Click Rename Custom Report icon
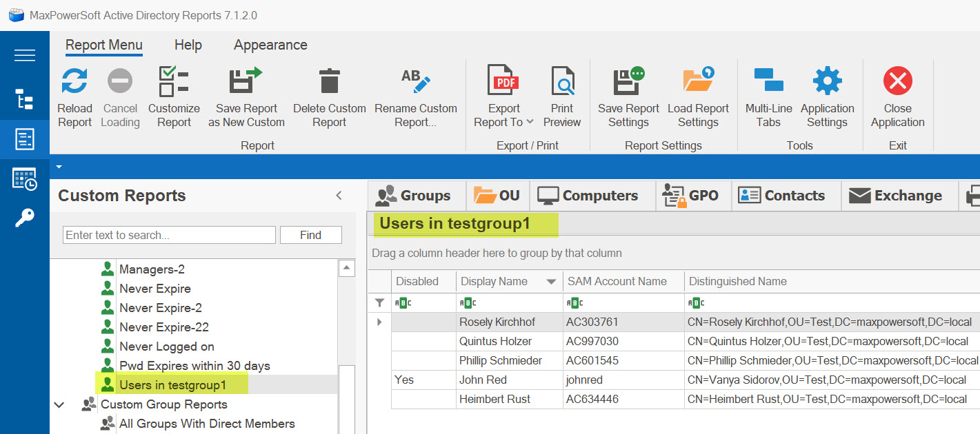980x434 pixels. tap(416, 81)
